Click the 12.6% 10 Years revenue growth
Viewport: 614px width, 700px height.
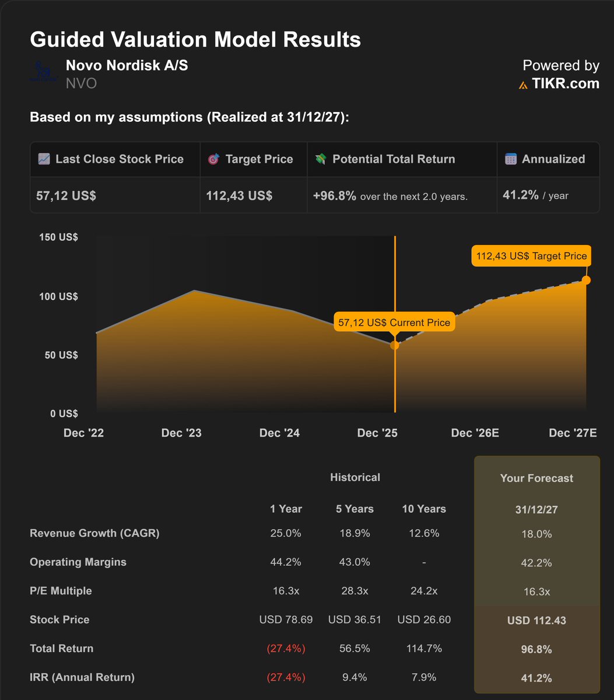[x=424, y=533]
